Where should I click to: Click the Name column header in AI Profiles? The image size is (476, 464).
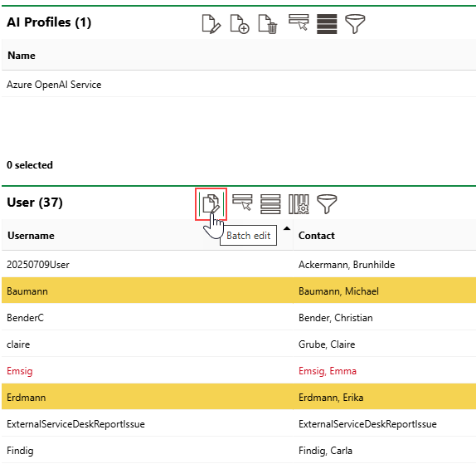point(22,56)
